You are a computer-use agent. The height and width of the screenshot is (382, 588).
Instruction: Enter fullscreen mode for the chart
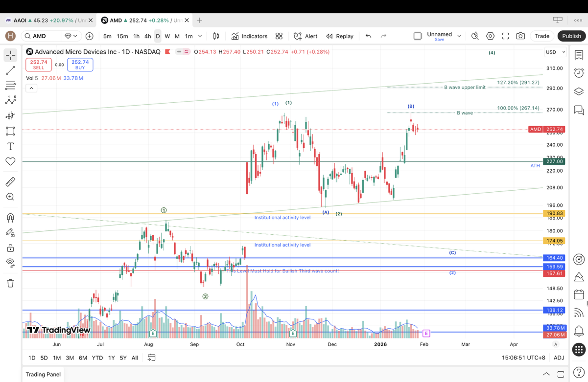(505, 36)
